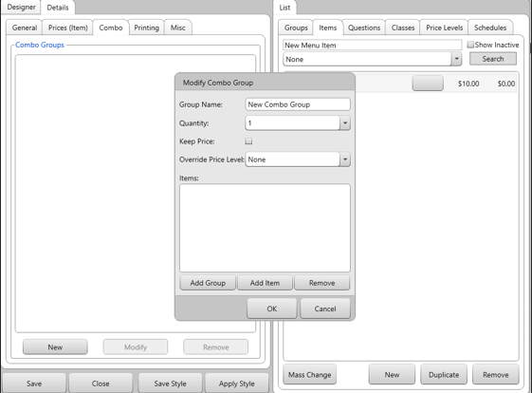Select the Price Levels tab
Screen dimensions: 532x393
[x=444, y=28]
